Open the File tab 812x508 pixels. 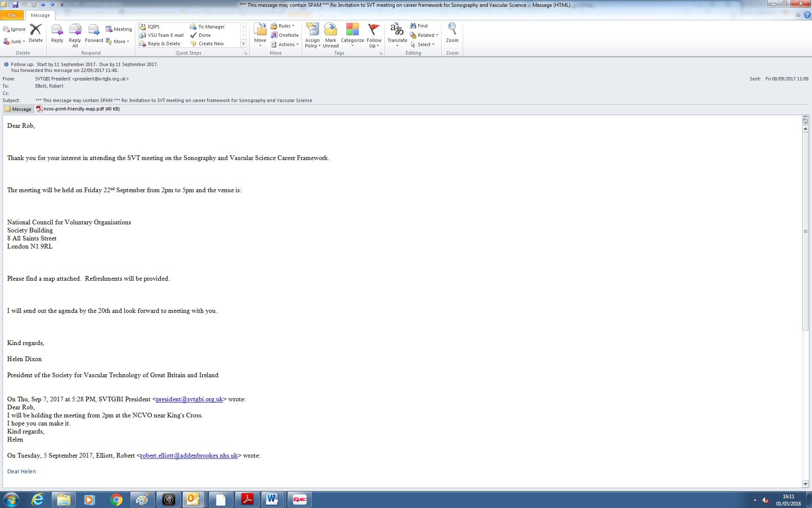[12, 15]
